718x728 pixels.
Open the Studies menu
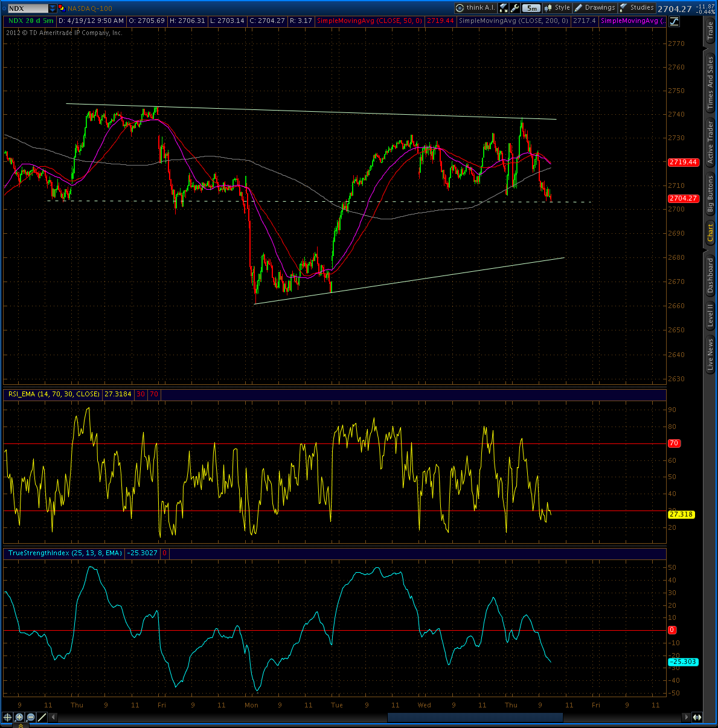click(x=636, y=8)
